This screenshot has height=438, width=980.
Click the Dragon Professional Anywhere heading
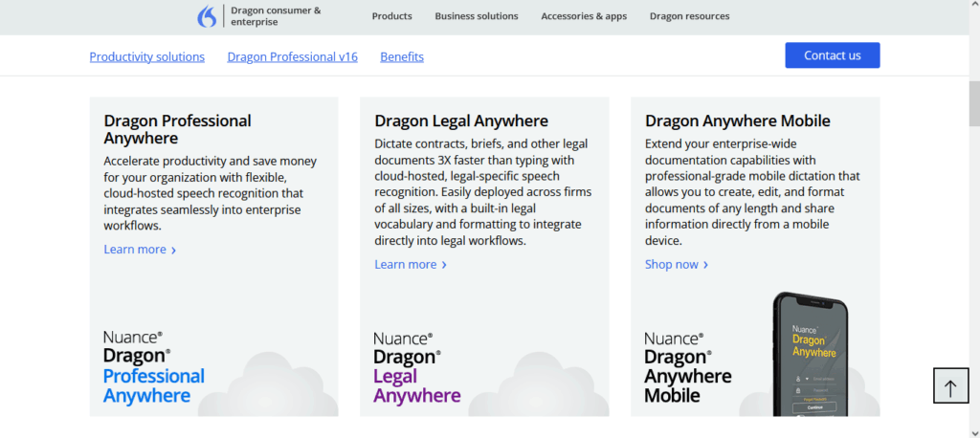pos(177,129)
